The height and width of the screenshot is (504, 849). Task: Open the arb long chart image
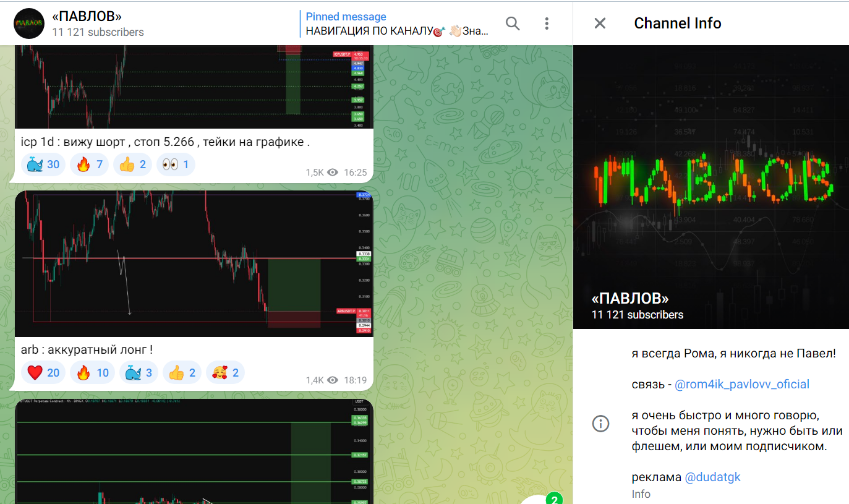point(194,264)
